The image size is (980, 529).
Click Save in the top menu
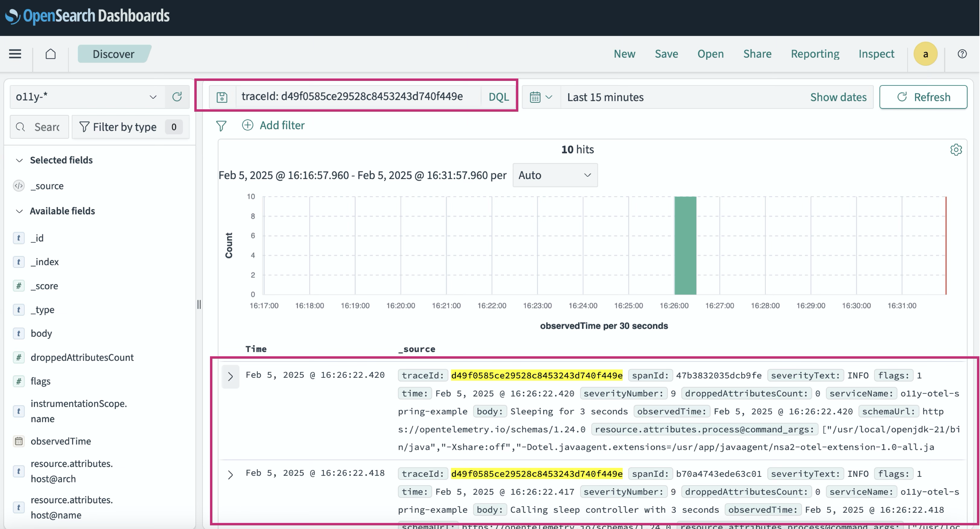click(x=666, y=54)
